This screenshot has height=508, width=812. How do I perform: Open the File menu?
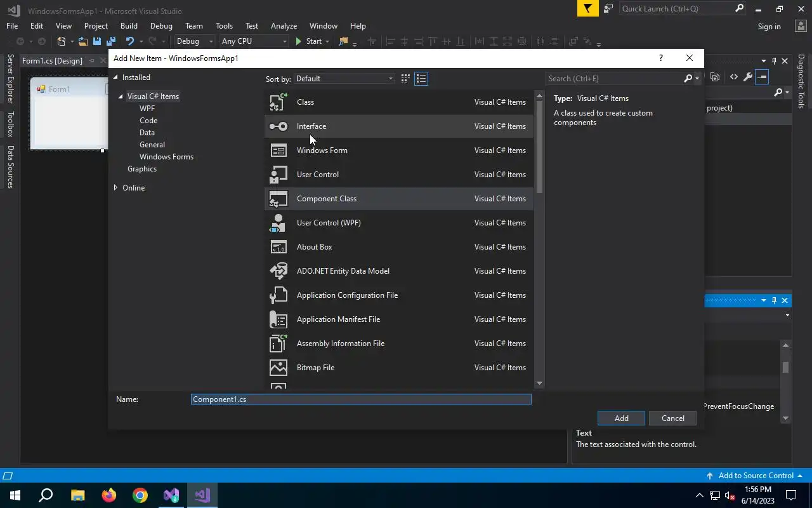[x=12, y=26]
